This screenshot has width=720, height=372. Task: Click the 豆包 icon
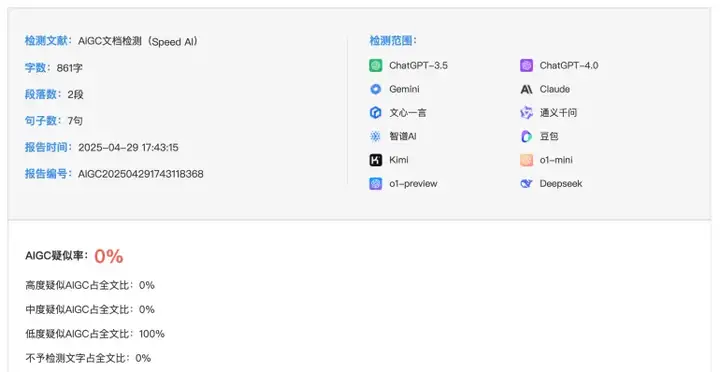(526, 136)
